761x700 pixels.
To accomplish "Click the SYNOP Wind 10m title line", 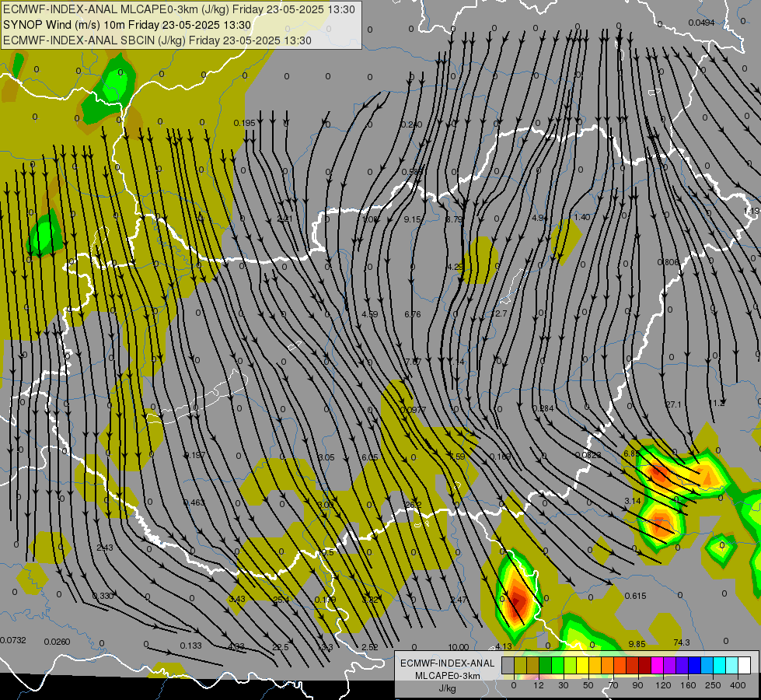I will pyautogui.click(x=127, y=25).
